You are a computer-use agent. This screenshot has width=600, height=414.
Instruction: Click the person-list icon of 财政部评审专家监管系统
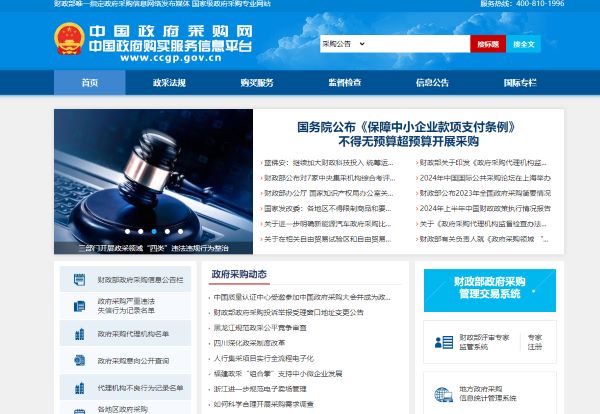(x=444, y=342)
